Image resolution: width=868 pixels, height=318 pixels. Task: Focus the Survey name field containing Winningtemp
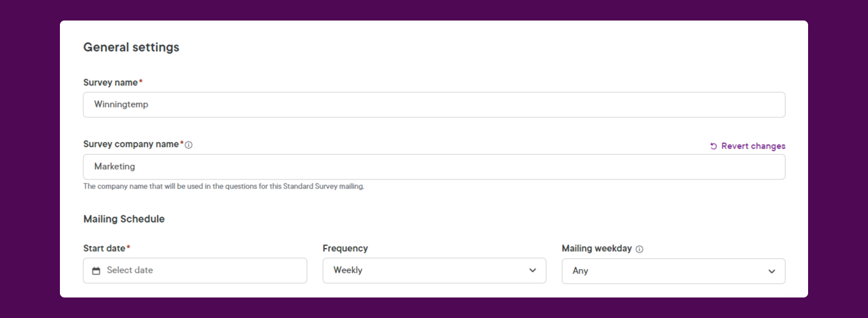[434, 105]
